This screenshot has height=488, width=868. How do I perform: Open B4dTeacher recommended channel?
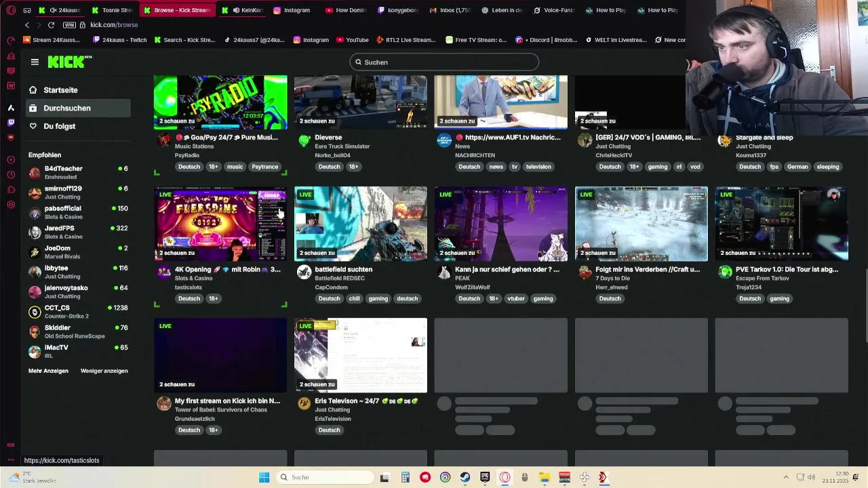pyautogui.click(x=79, y=172)
